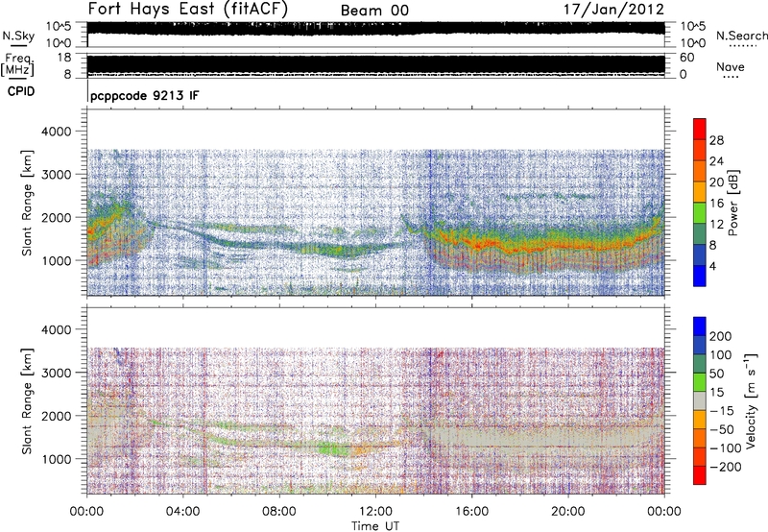
Task: Click the 'Freq. [MHz]' axis label
Action: 18,65
